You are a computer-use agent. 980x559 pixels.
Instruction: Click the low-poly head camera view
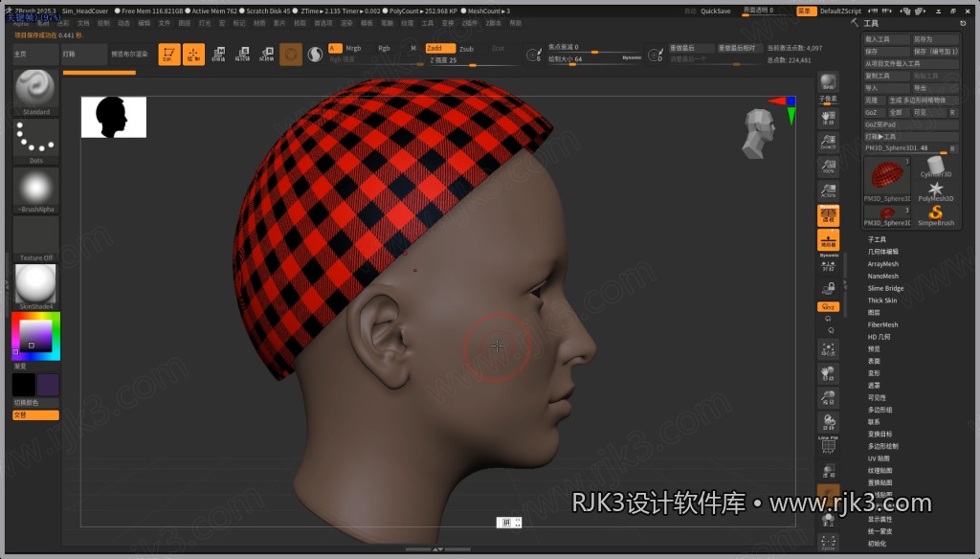(x=759, y=133)
